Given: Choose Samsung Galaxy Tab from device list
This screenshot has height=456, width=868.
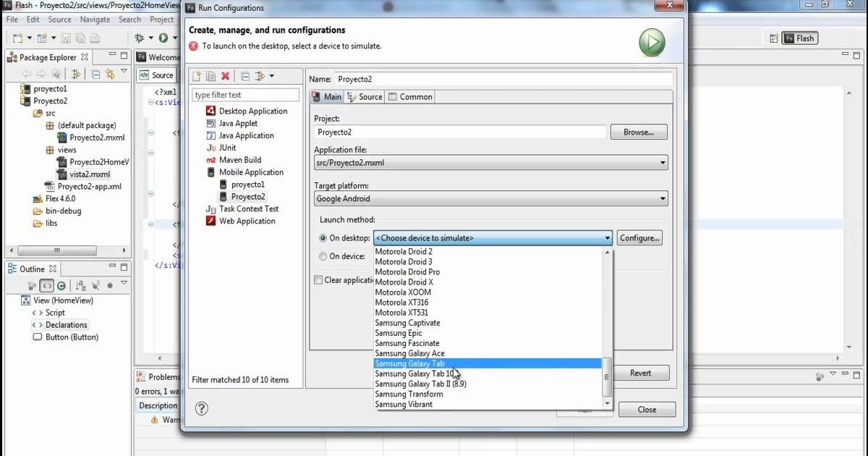Looking at the screenshot, I should (x=488, y=363).
